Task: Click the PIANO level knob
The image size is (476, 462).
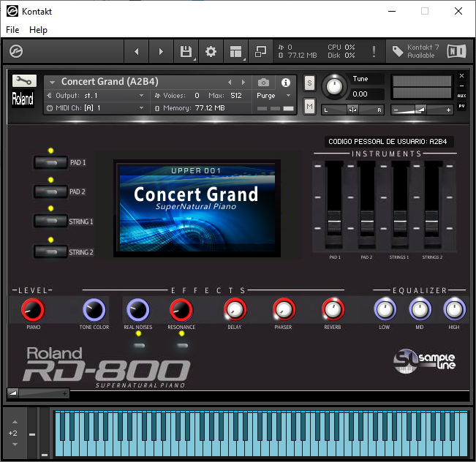Action: point(33,310)
